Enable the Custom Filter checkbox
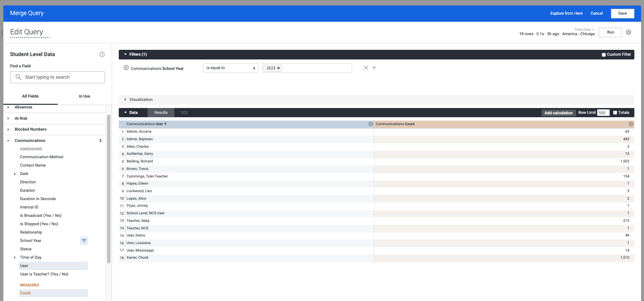The height and width of the screenshot is (301, 644). point(603,54)
